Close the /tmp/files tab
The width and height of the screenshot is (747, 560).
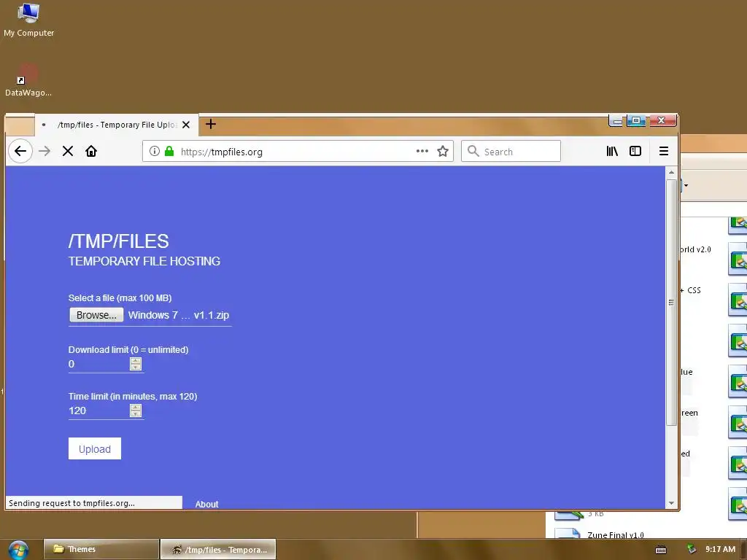click(186, 125)
